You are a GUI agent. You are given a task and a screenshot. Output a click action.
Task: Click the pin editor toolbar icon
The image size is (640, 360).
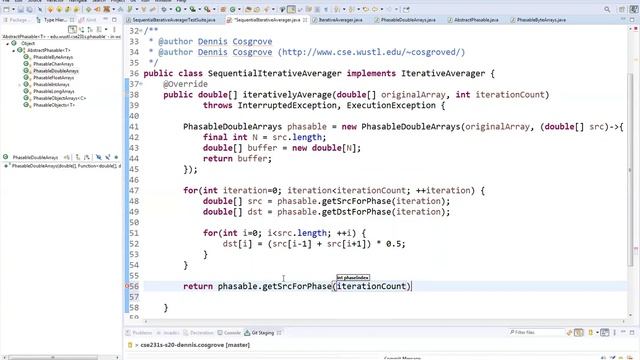(x=407, y=9)
